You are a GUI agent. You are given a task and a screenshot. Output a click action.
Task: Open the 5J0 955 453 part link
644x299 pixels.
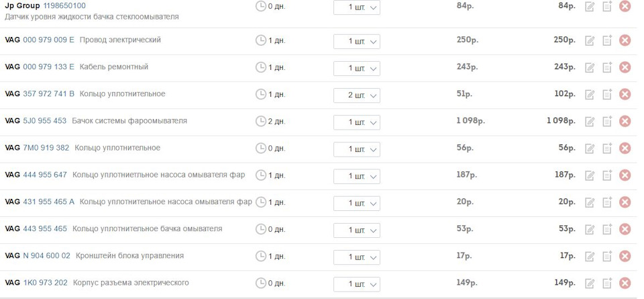(x=44, y=121)
